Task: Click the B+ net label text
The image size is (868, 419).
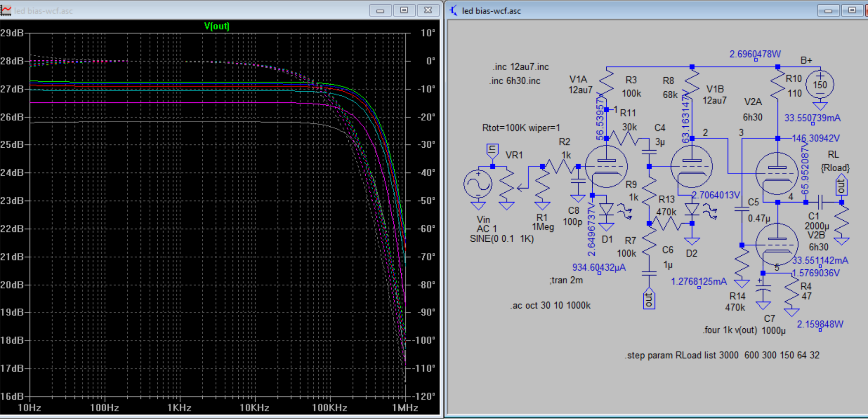Action: coord(806,60)
